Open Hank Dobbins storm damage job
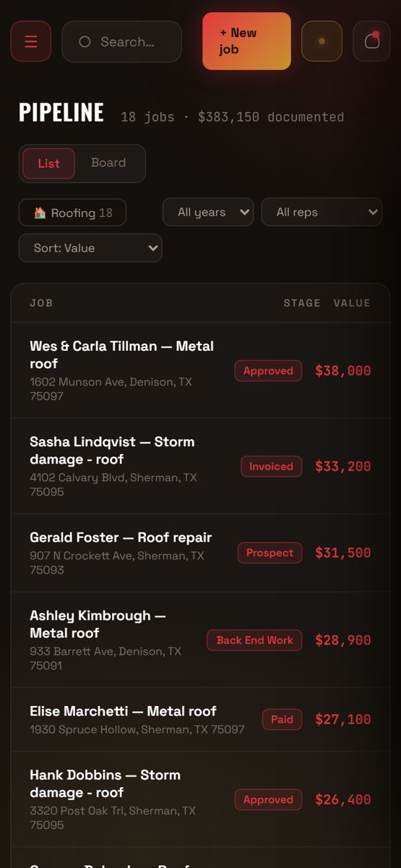This screenshot has width=401, height=868. pyautogui.click(x=200, y=799)
